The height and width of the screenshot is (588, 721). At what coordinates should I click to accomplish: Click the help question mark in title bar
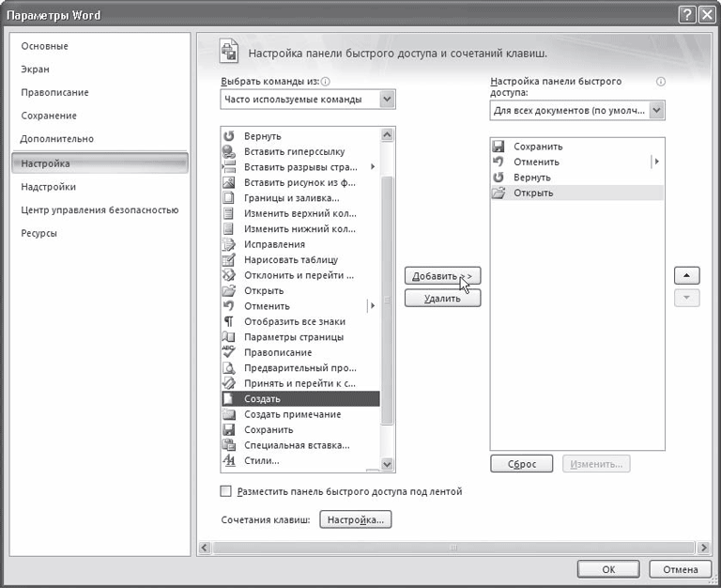pyautogui.click(x=688, y=15)
